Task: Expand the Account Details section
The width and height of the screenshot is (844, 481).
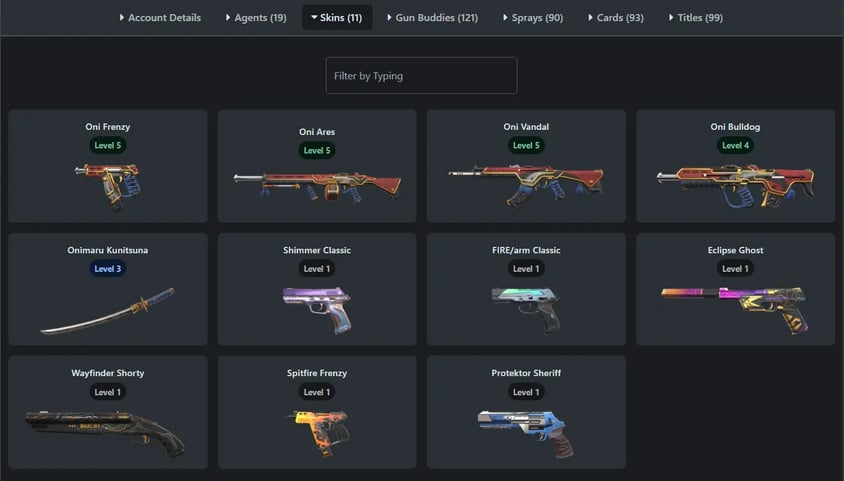Action: (160, 18)
